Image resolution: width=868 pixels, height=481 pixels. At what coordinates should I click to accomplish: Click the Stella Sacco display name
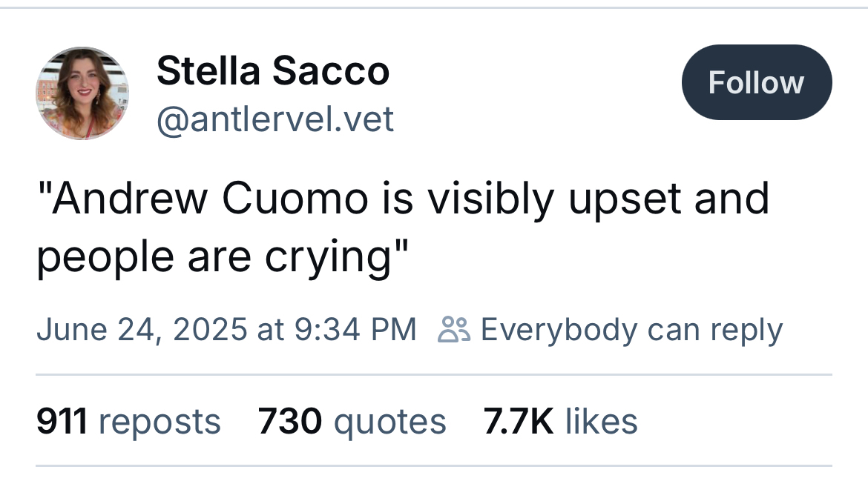273,73
